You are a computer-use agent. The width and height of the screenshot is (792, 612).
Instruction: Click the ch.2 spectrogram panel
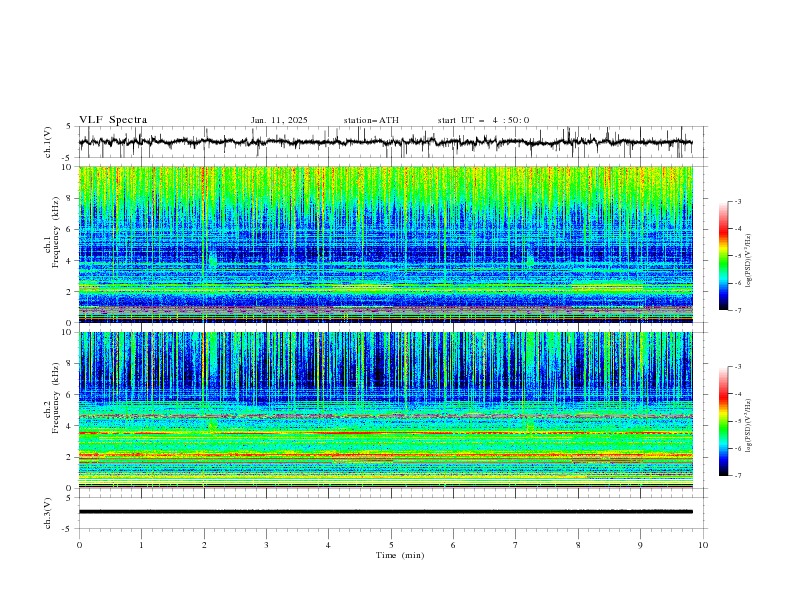(x=385, y=410)
